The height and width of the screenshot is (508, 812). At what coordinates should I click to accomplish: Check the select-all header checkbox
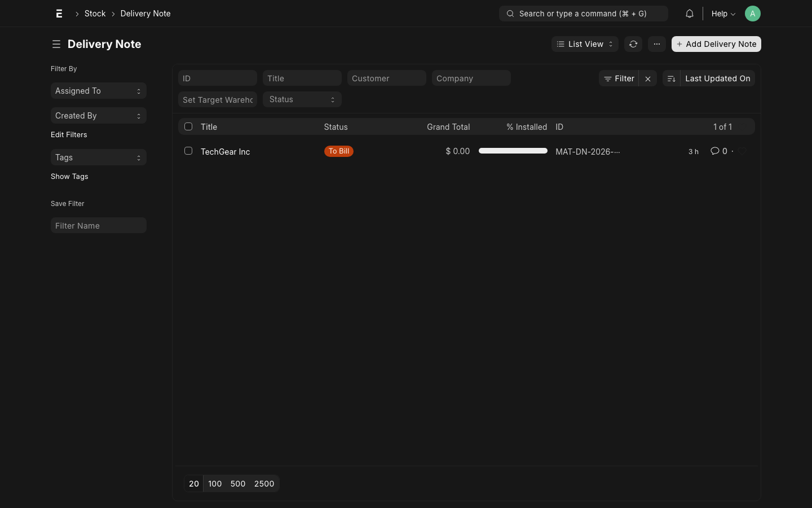(x=188, y=127)
